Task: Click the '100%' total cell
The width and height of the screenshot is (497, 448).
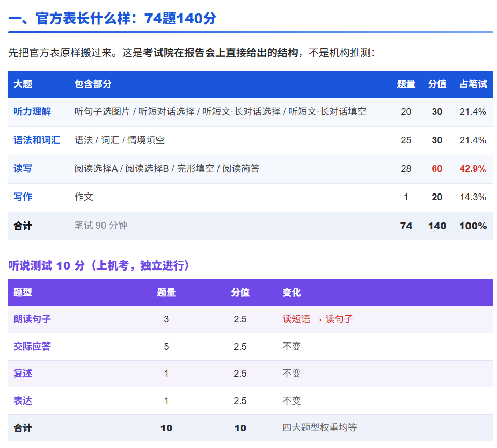Action: (x=473, y=226)
